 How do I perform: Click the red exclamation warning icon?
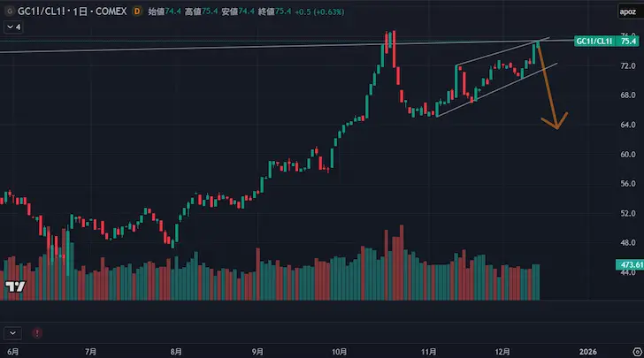click(x=36, y=332)
